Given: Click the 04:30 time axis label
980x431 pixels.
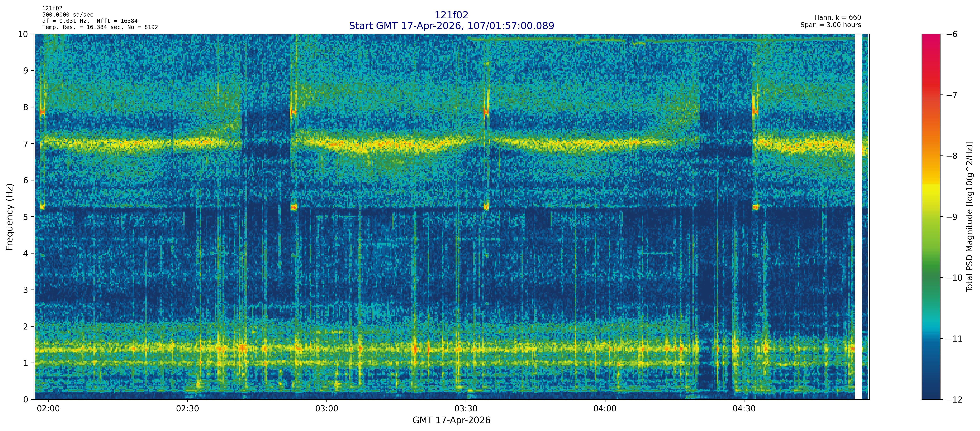Looking at the screenshot, I should (x=744, y=409).
